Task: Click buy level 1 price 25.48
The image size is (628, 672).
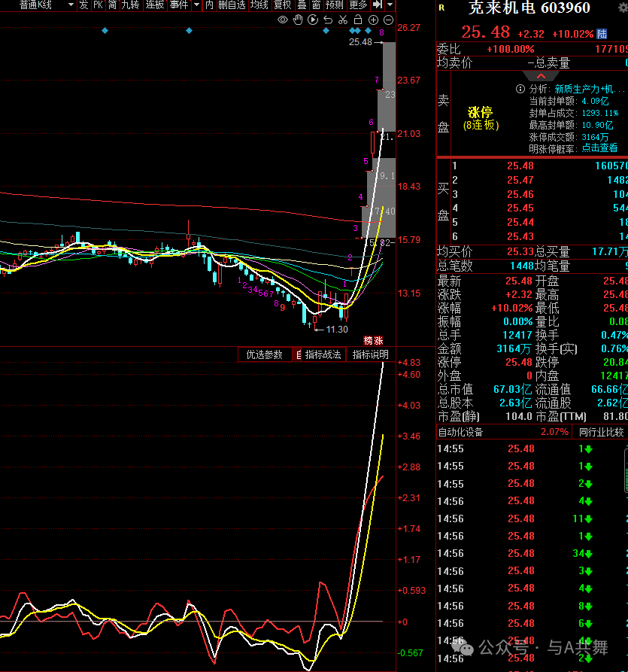Action: coord(520,166)
